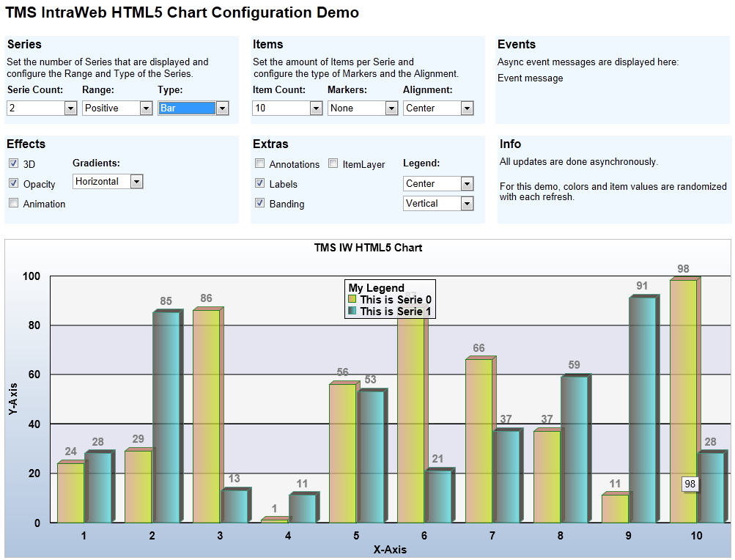Open the Type dropdown showing Bar
Viewport: 735px width, 560px height.
tap(193, 108)
